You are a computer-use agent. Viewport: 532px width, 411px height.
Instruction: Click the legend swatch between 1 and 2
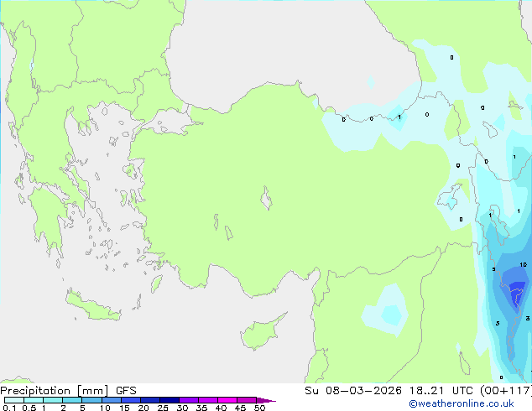pos(53,400)
